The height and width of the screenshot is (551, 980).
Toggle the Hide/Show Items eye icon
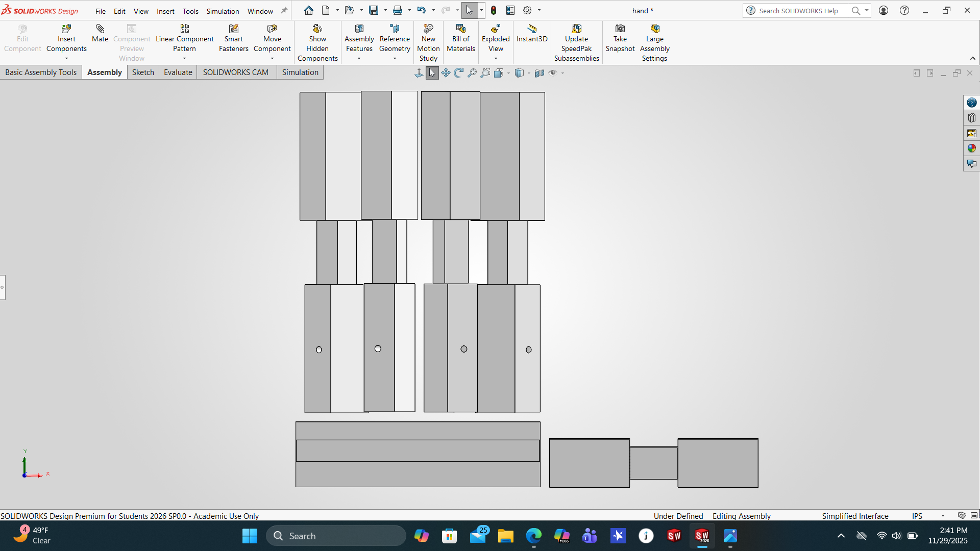tap(553, 73)
